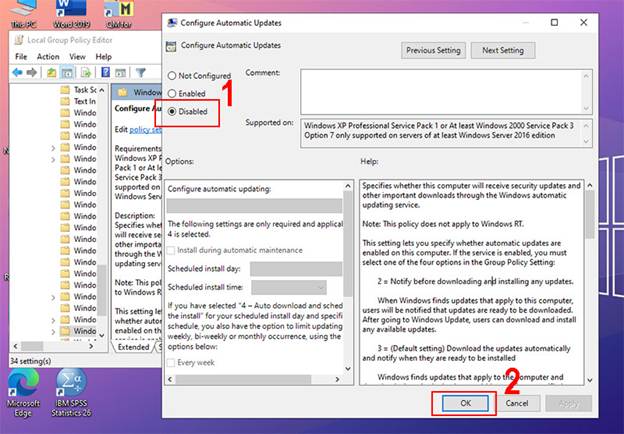Screen dimensions: 624x434
Task: Click the Next Setting button
Action: click(503, 50)
